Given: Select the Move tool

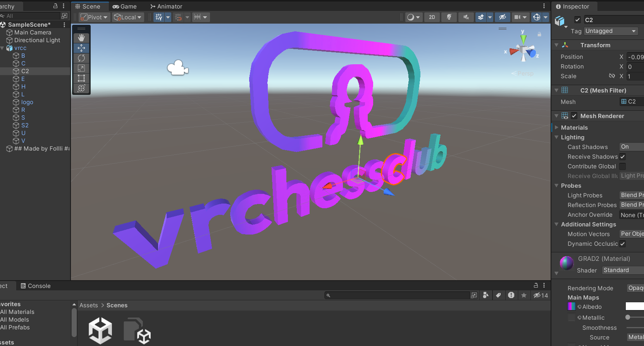Looking at the screenshot, I should point(81,48).
